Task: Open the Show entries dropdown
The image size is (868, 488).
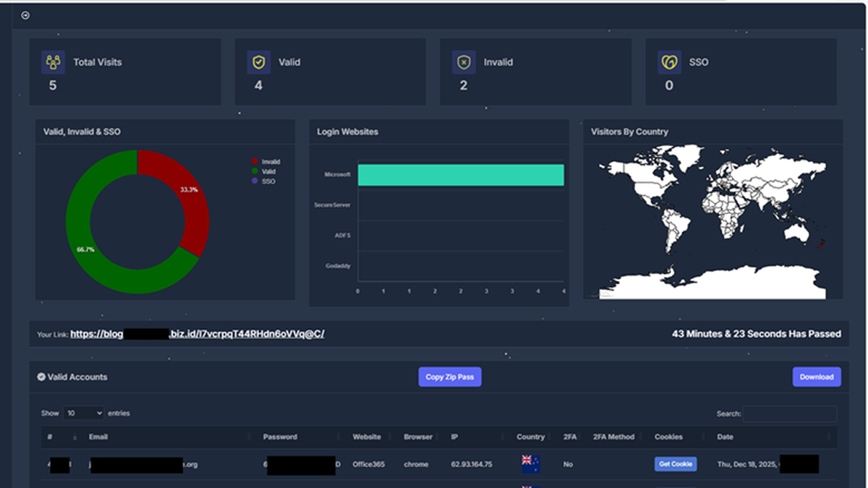Action: (83, 413)
